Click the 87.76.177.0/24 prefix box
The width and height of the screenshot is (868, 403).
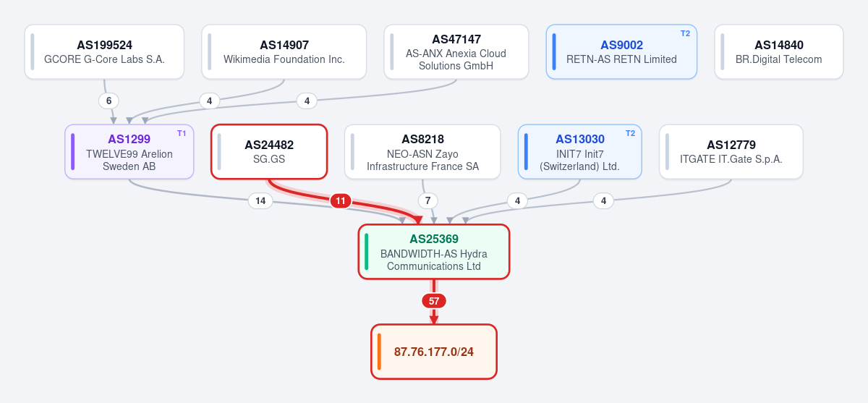(434, 351)
